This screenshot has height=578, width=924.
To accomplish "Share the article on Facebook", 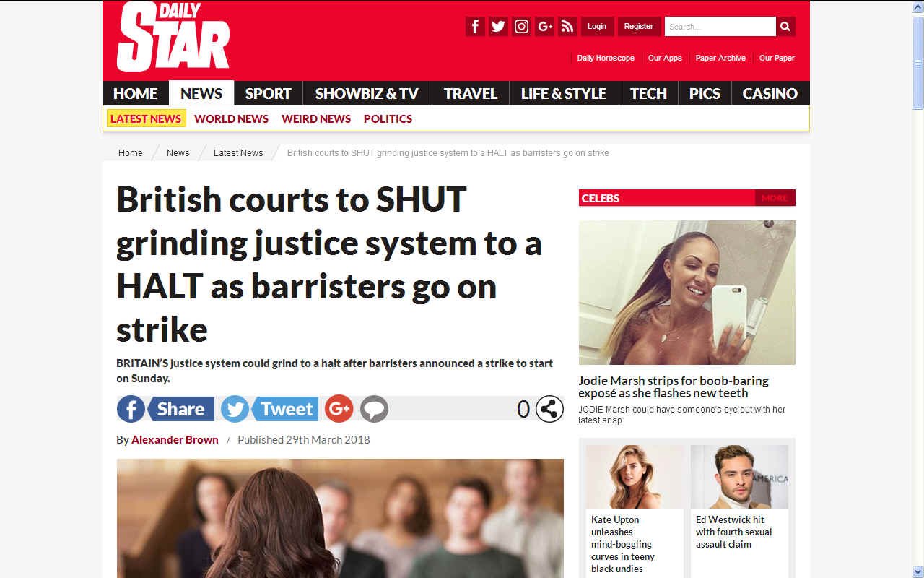I will (165, 409).
